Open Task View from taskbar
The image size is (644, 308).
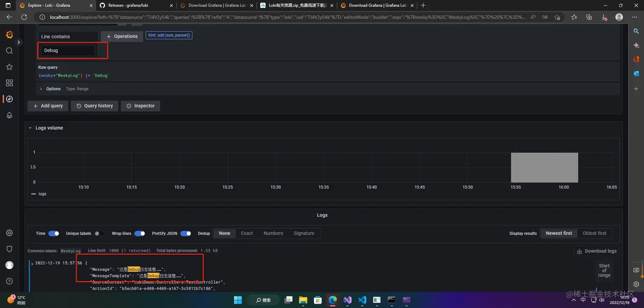288,299
